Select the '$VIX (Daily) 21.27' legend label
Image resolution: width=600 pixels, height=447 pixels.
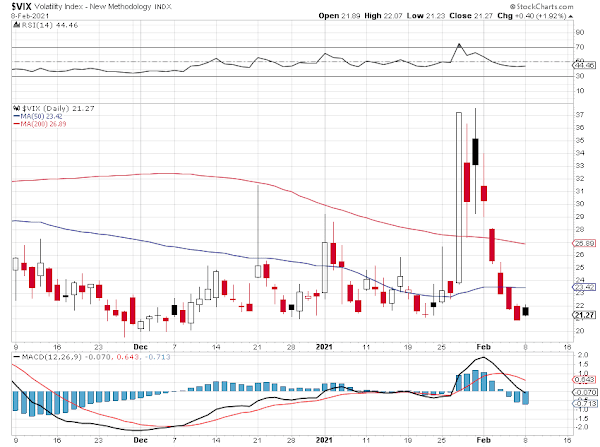[x=58, y=109]
